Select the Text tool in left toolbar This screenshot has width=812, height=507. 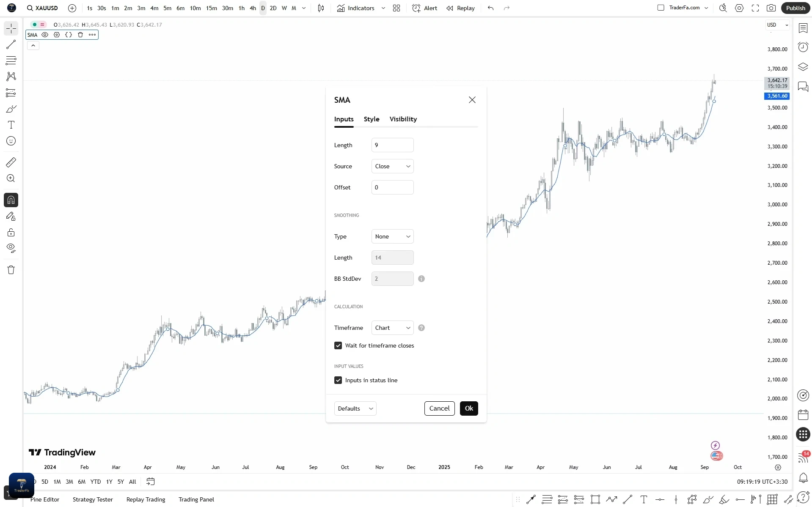tap(11, 125)
